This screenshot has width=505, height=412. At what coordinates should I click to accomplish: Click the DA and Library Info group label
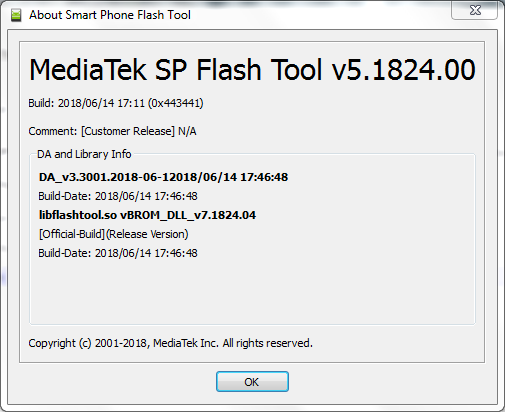[x=84, y=154]
